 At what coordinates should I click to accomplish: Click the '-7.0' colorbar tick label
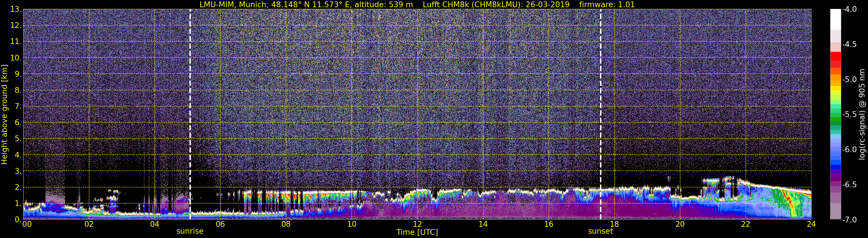[849, 220]
